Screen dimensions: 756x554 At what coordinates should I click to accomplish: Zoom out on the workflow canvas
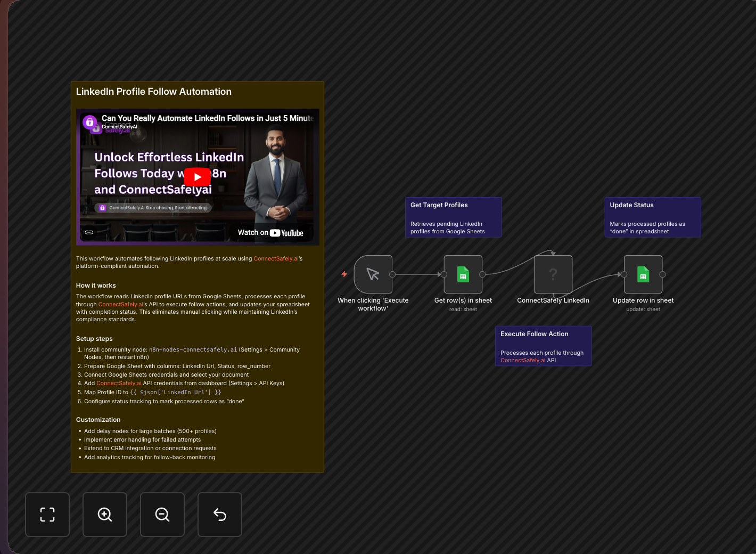click(x=162, y=514)
